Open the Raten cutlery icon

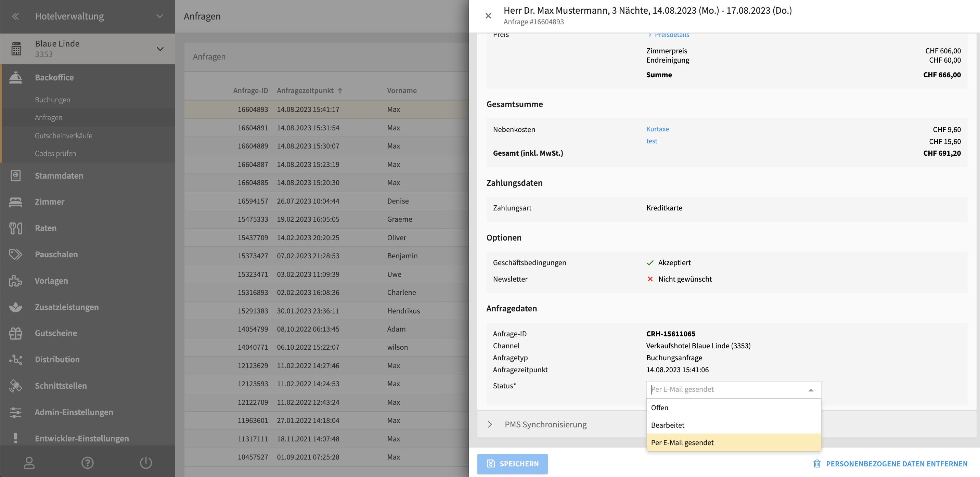[16, 228]
